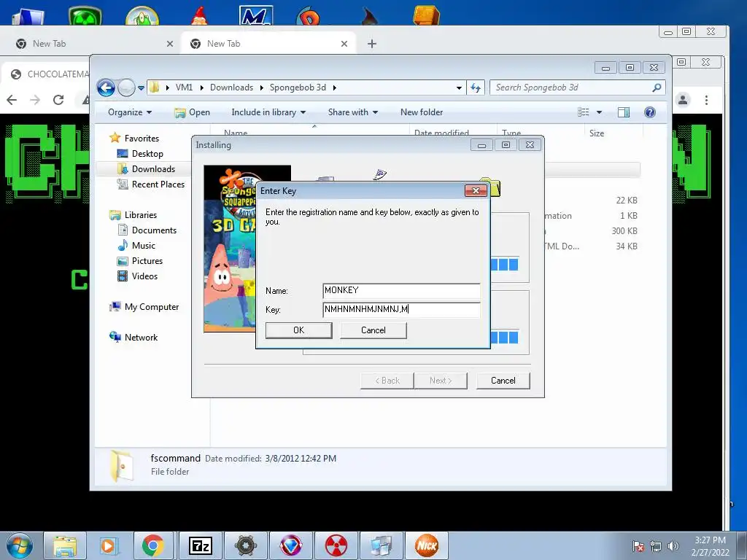747x560 pixels.
Task: Expand the address bar history dropdown
Action: coord(459,88)
